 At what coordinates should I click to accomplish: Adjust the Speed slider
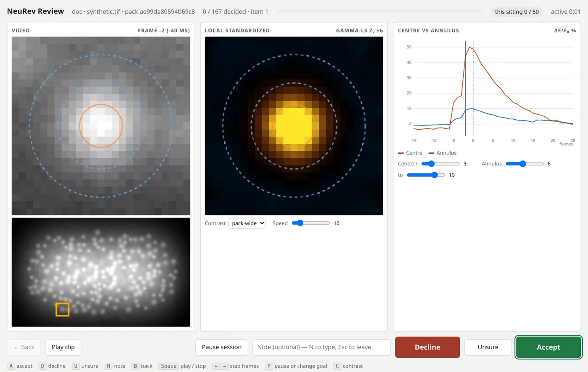click(311, 223)
